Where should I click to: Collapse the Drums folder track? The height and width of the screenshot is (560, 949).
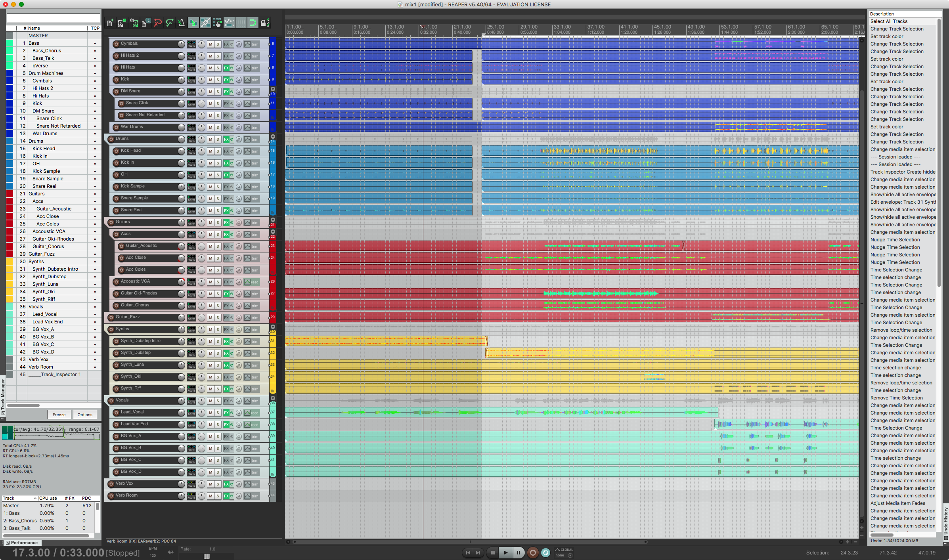[x=273, y=137]
